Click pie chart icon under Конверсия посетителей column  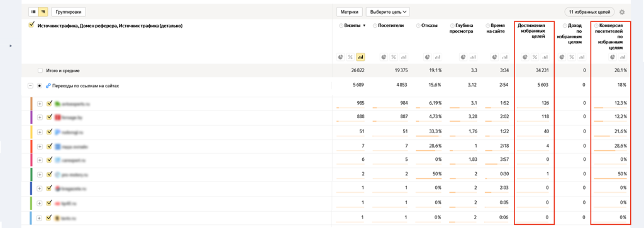click(613, 57)
